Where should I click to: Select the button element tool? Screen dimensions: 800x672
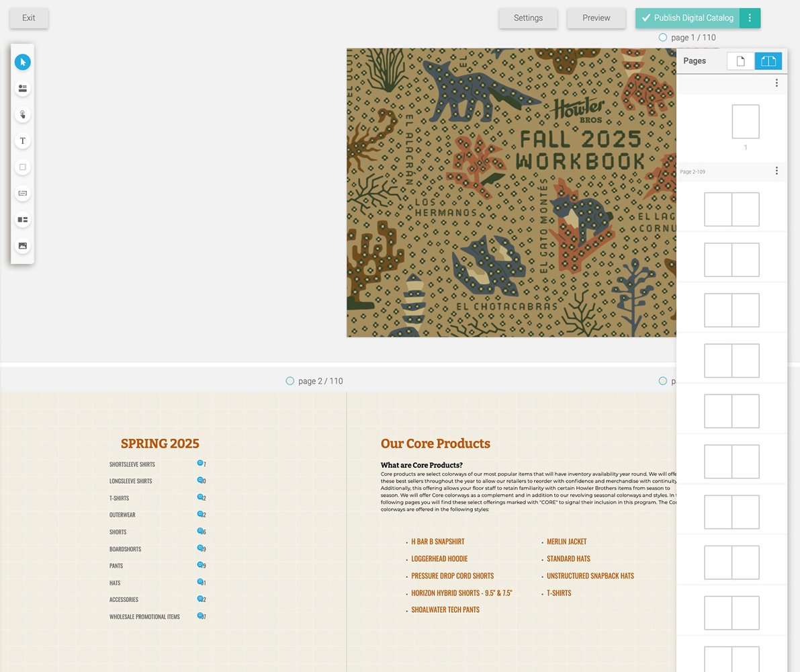coord(22,194)
